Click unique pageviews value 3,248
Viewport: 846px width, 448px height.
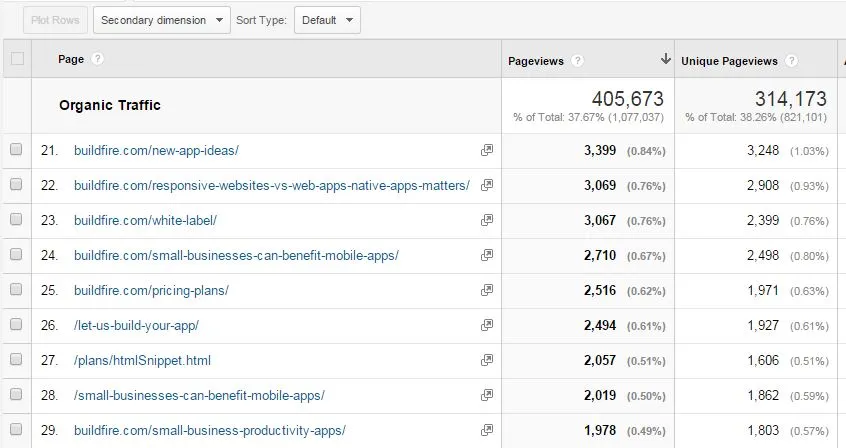pos(763,150)
